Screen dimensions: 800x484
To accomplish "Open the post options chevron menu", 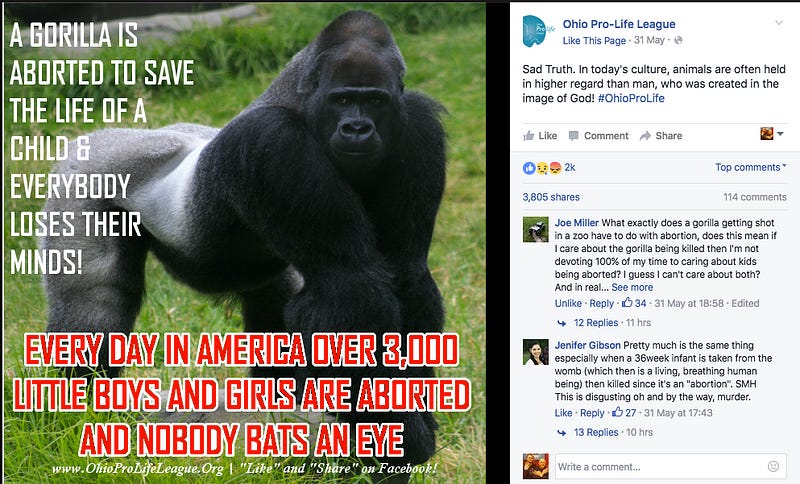I will click(x=779, y=22).
